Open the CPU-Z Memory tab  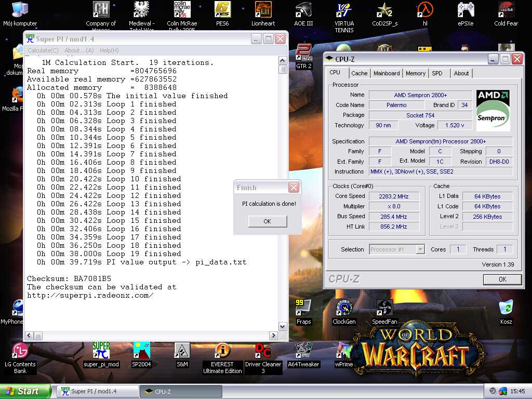[415, 73]
